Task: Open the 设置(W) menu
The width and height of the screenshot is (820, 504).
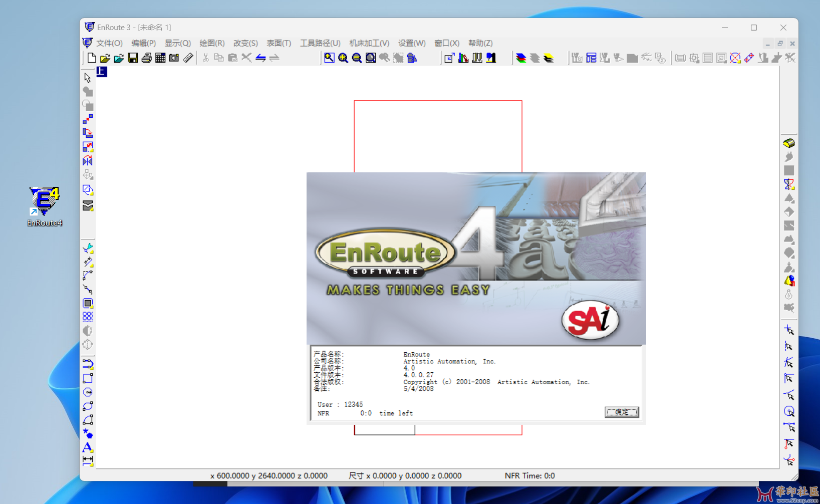Action: pyautogui.click(x=412, y=43)
